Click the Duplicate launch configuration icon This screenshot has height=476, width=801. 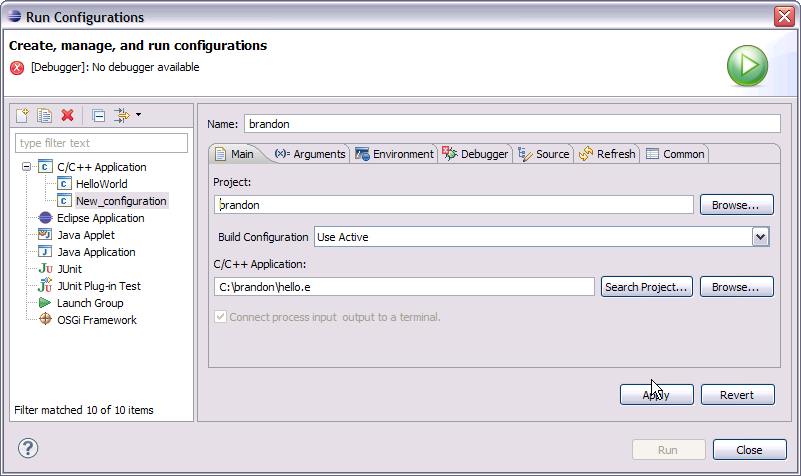pyautogui.click(x=44, y=115)
